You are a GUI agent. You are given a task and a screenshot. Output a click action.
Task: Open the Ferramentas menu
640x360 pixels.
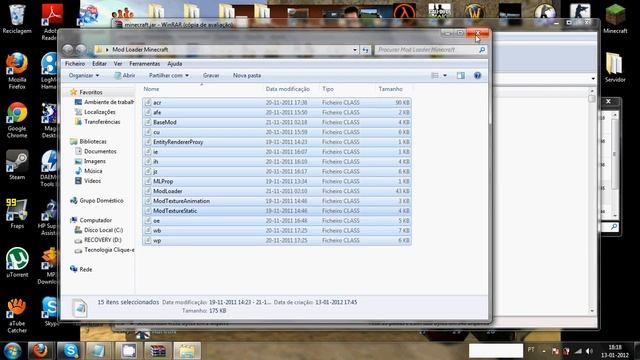click(x=144, y=64)
